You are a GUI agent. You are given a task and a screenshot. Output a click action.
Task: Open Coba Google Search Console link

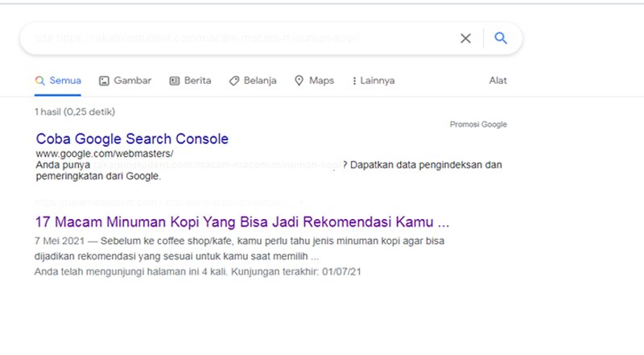point(132,139)
